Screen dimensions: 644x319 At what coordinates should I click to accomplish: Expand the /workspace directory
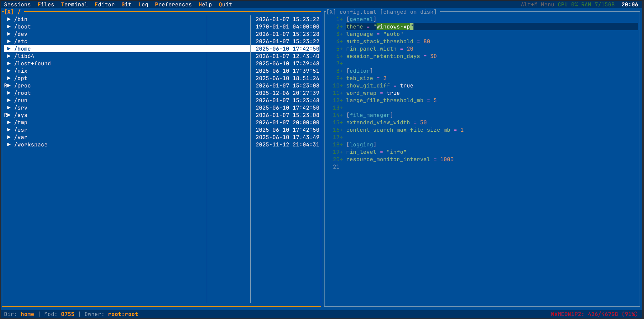tap(9, 144)
